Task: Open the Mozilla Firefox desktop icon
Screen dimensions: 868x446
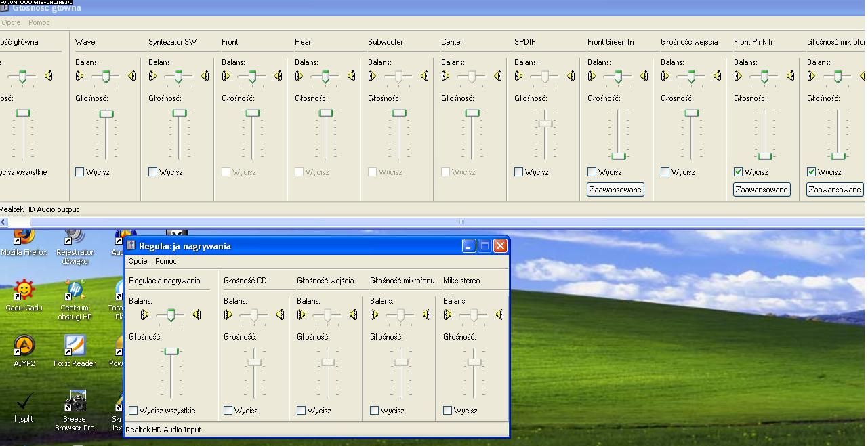Action: pyautogui.click(x=24, y=243)
